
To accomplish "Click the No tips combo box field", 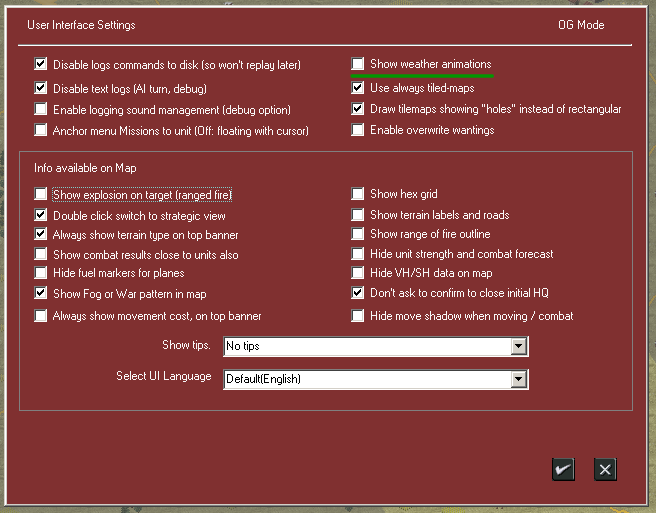I will pos(376,346).
